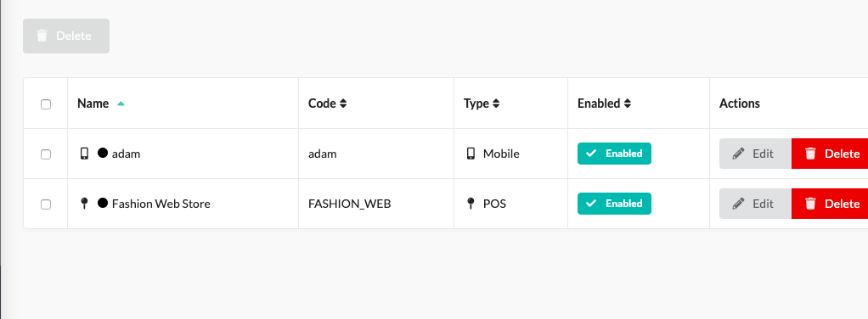Screen dimensions: 868x319
Task: Delete the adam channel
Action: click(830, 154)
